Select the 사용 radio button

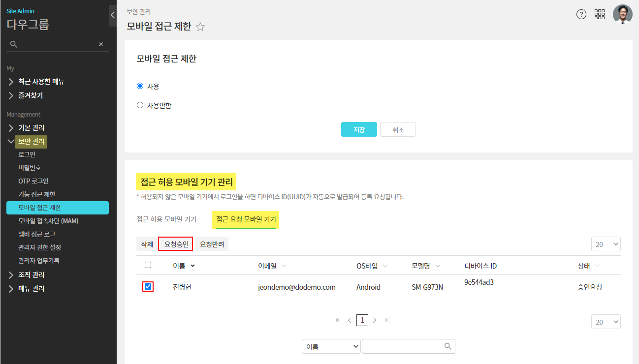(140, 86)
